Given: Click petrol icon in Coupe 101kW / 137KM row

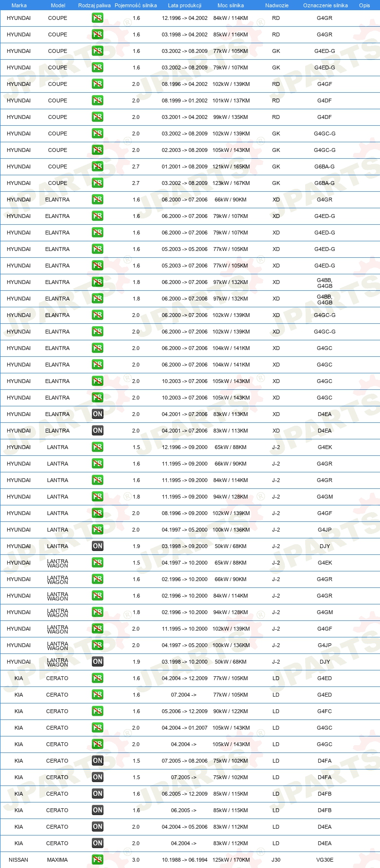Looking at the screenshot, I should click(x=98, y=100).
